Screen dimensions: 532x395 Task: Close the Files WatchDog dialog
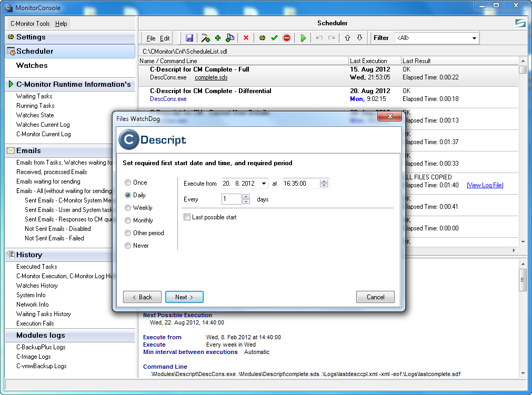[389, 116]
